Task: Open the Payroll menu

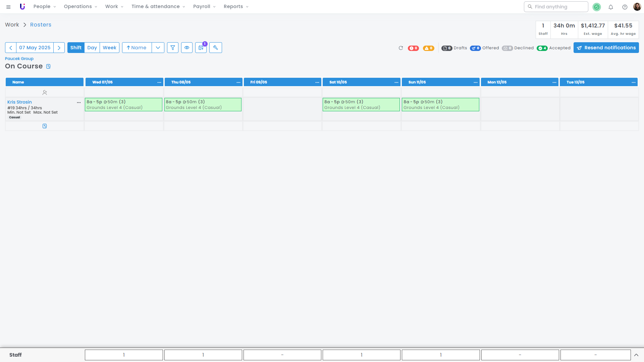Action: click(204, 6)
